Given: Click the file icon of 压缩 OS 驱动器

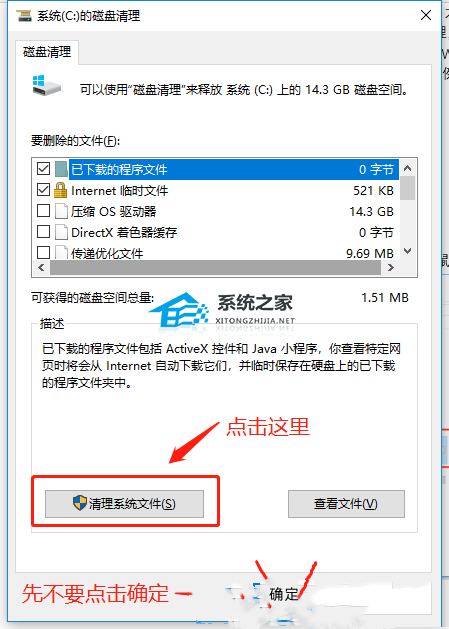Looking at the screenshot, I should (61, 211).
